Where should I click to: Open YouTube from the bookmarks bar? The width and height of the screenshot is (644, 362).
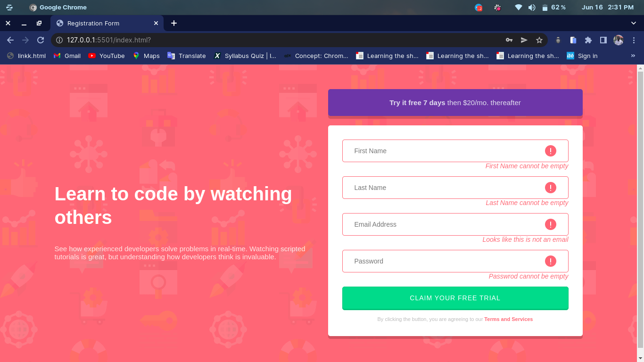click(106, 56)
